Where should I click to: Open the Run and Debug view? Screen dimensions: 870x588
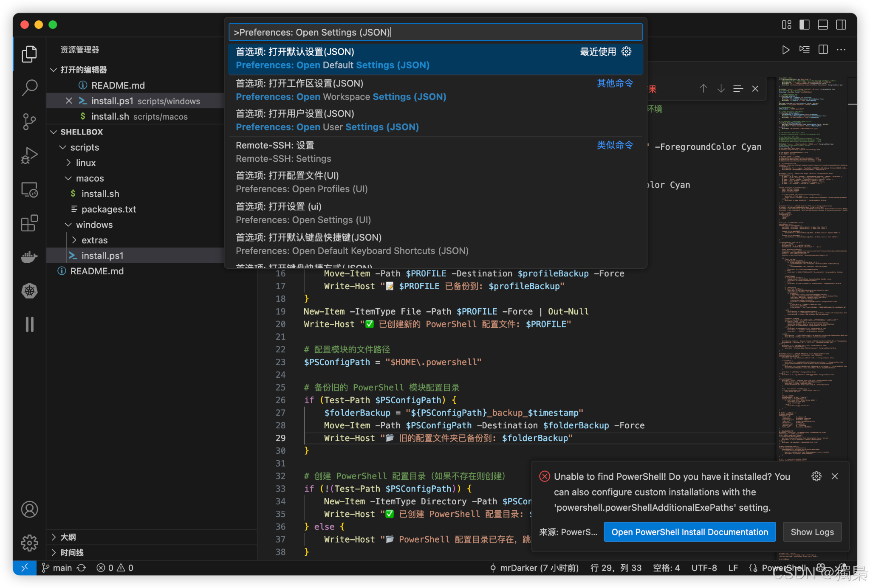click(x=29, y=155)
